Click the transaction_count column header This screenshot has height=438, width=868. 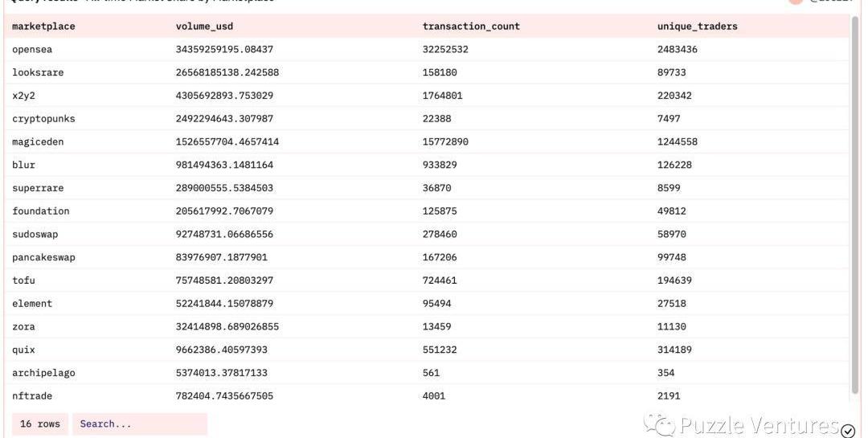pos(471,27)
